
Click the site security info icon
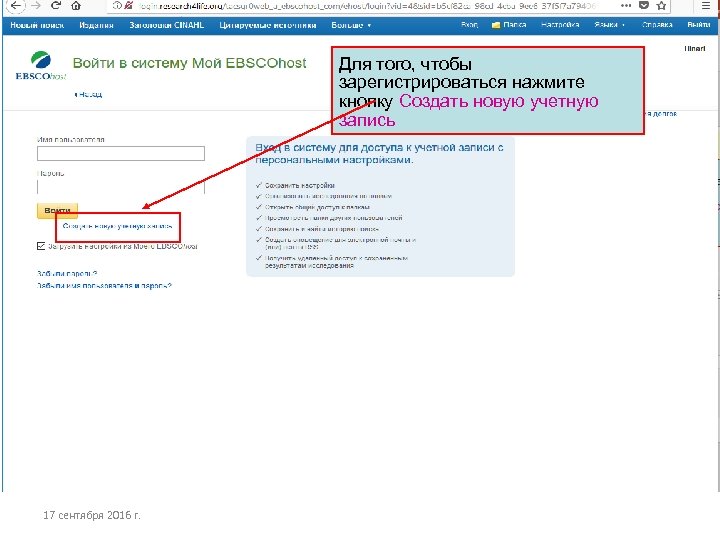click(x=118, y=6)
